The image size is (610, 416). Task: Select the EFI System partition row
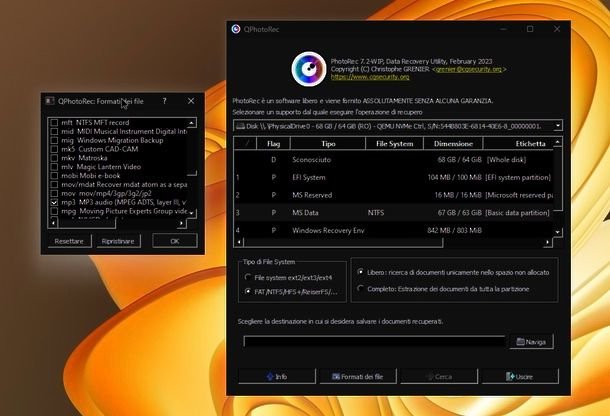click(393, 177)
